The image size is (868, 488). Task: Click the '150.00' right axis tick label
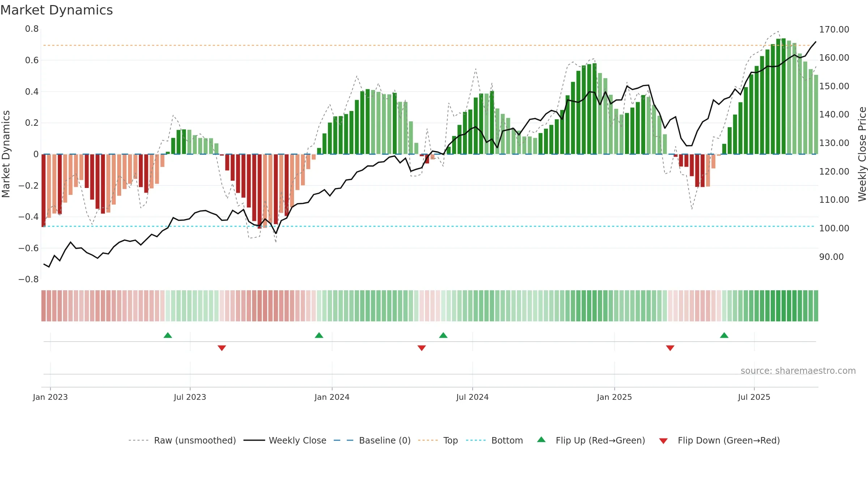coord(834,86)
